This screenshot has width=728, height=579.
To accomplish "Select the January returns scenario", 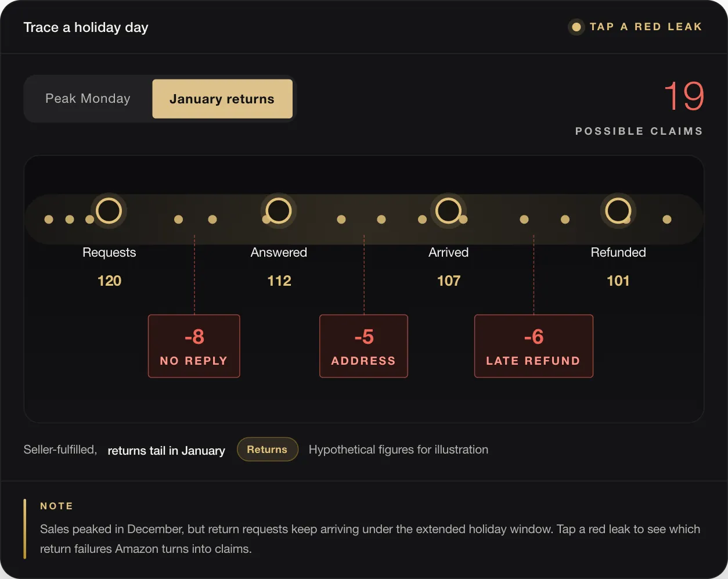I will pyautogui.click(x=222, y=99).
